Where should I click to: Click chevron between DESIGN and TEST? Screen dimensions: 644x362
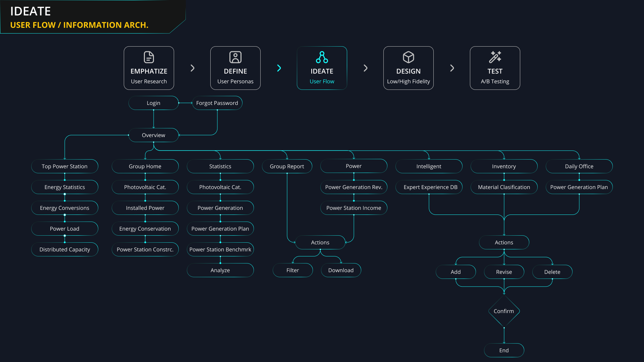(452, 68)
